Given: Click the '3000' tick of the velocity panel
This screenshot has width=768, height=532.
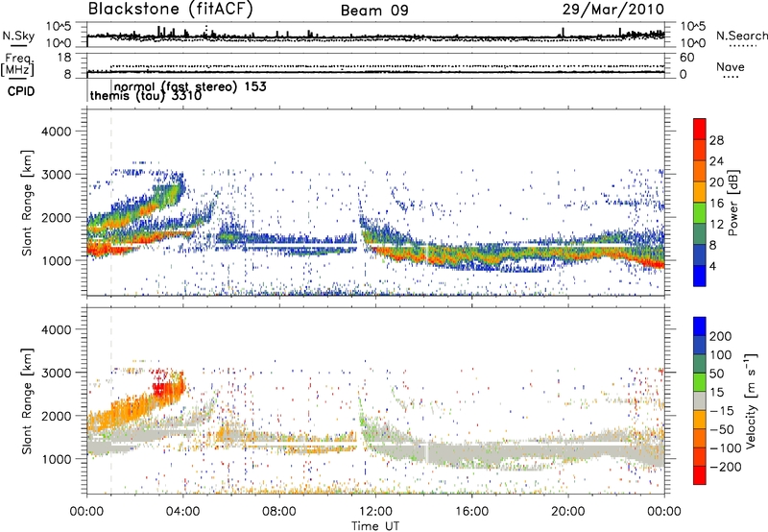Looking at the screenshot, I should 56,373.
